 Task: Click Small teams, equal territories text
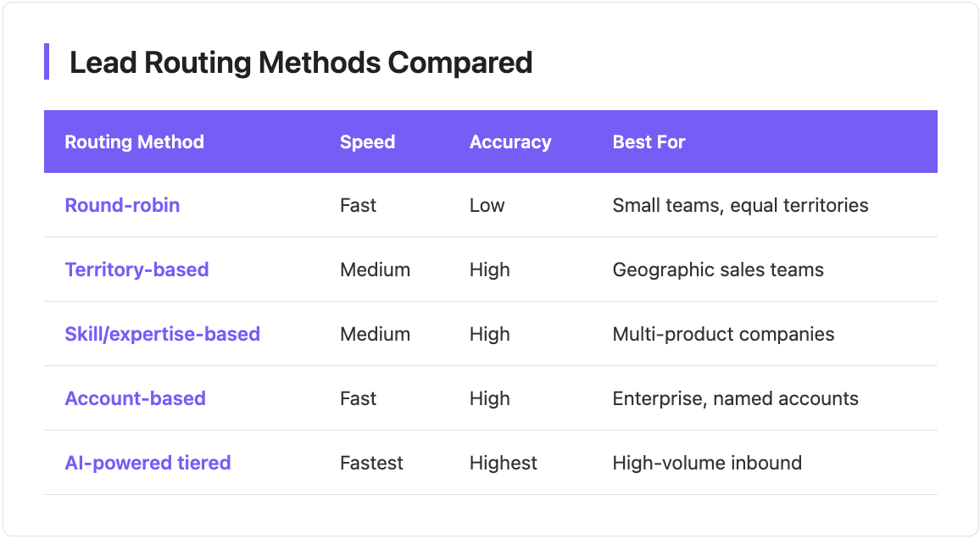click(x=740, y=205)
